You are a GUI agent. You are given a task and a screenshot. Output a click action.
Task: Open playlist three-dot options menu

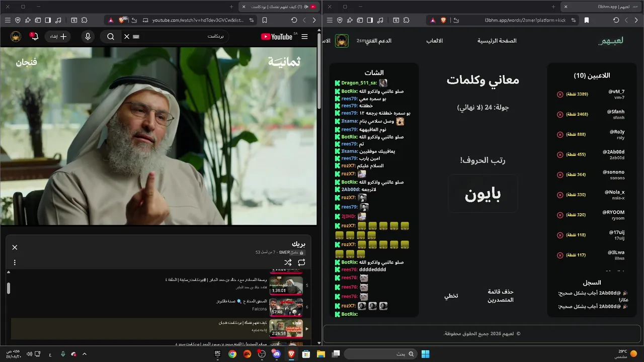(x=15, y=262)
